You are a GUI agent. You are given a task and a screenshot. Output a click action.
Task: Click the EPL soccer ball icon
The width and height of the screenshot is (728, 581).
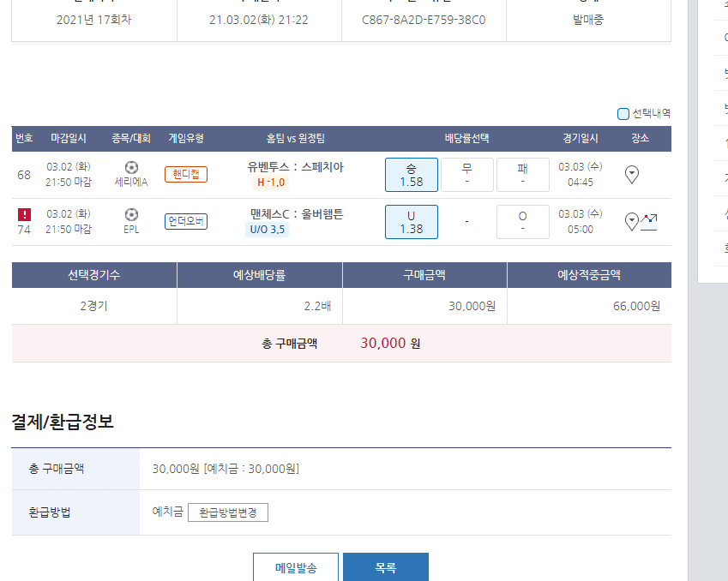tap(131, 214)
